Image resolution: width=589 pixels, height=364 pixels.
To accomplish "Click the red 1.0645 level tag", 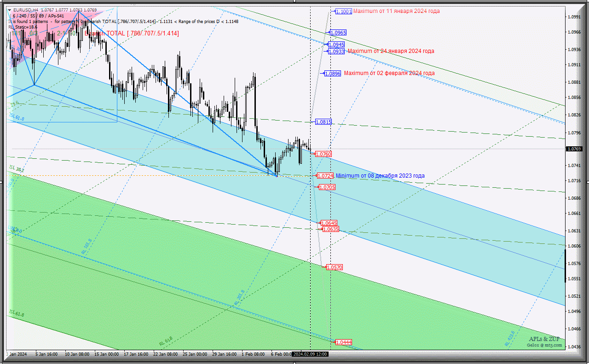I will pos(329,223).
